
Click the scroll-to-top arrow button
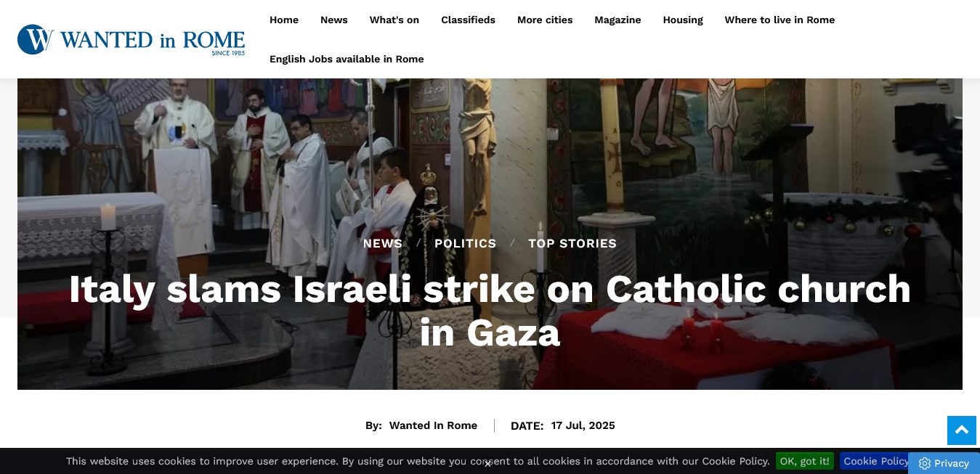point(961,430)
